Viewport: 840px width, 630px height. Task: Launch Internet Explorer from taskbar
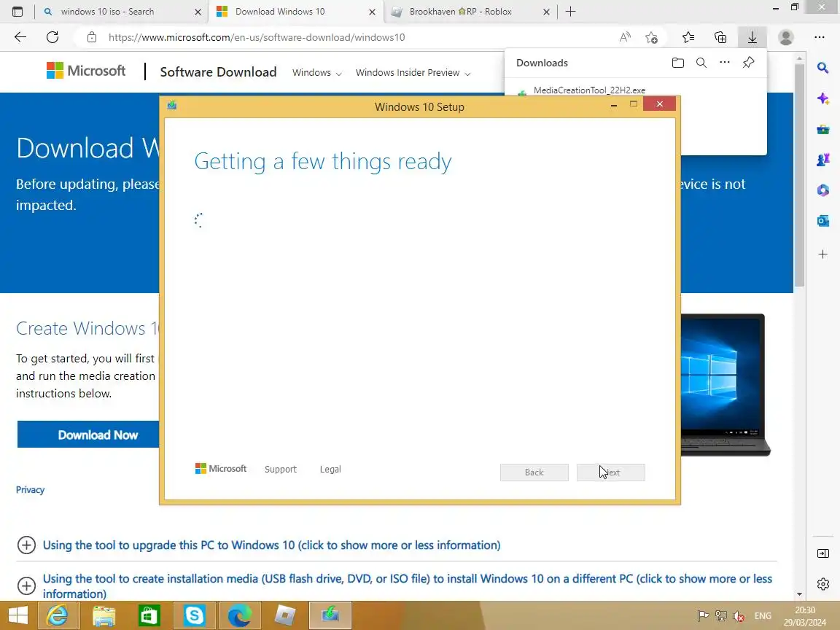tap(58, 615)
